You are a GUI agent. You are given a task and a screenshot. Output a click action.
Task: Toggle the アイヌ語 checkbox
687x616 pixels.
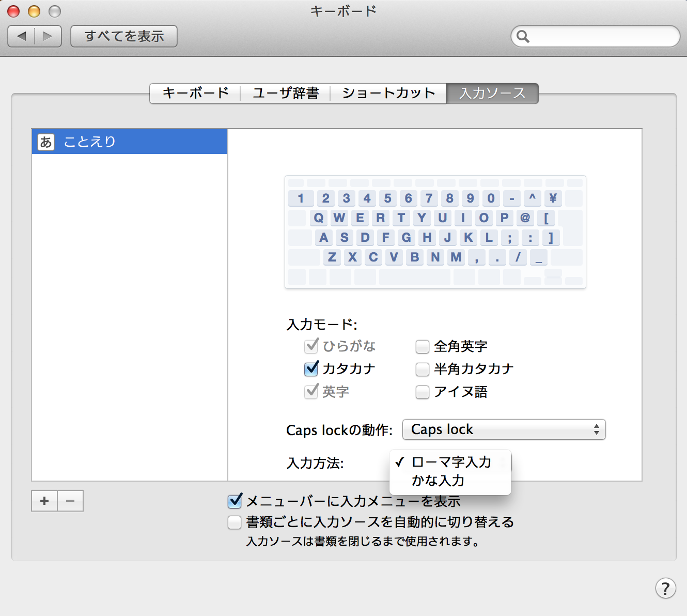pyautogui.click(x=422, y=392)
